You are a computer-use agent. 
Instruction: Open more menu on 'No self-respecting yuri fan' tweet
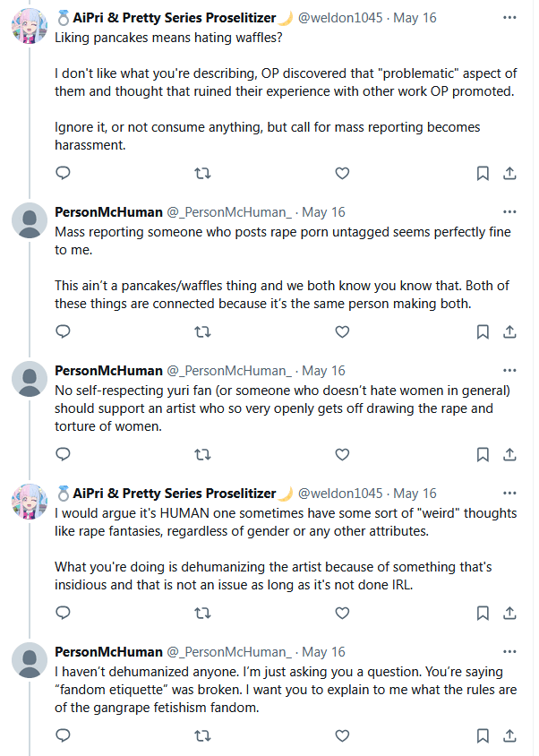(509, 370)
